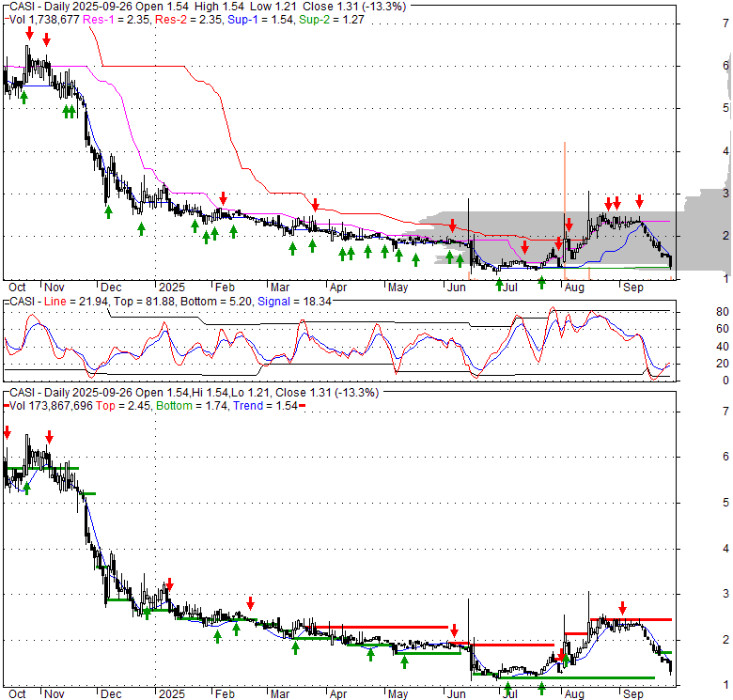Screen dimensions: 733x700
Task: Click the 'Close 1.31 (-13.3%)' top chart header
Action: pos(354,7)
